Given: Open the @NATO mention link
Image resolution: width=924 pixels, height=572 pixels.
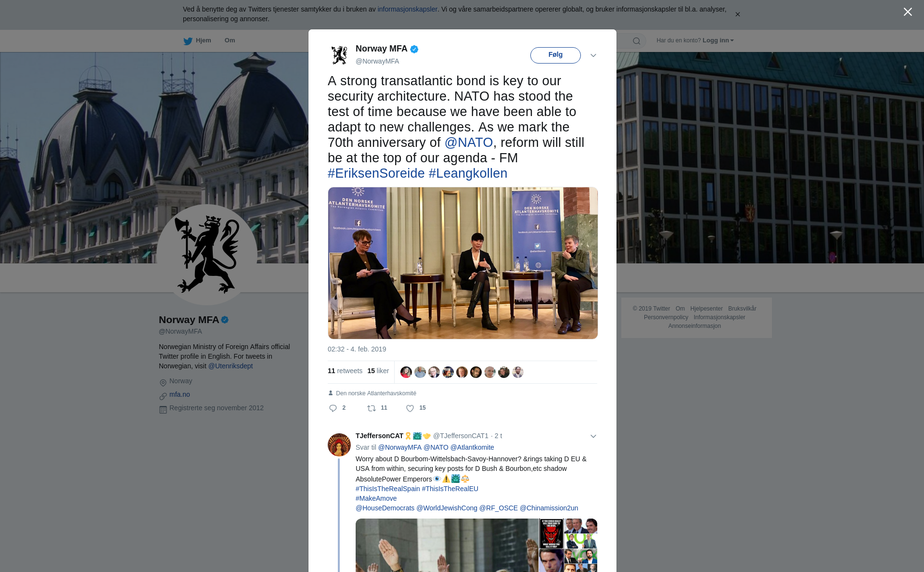Looking at the screenshot, I should pos(469,143).
